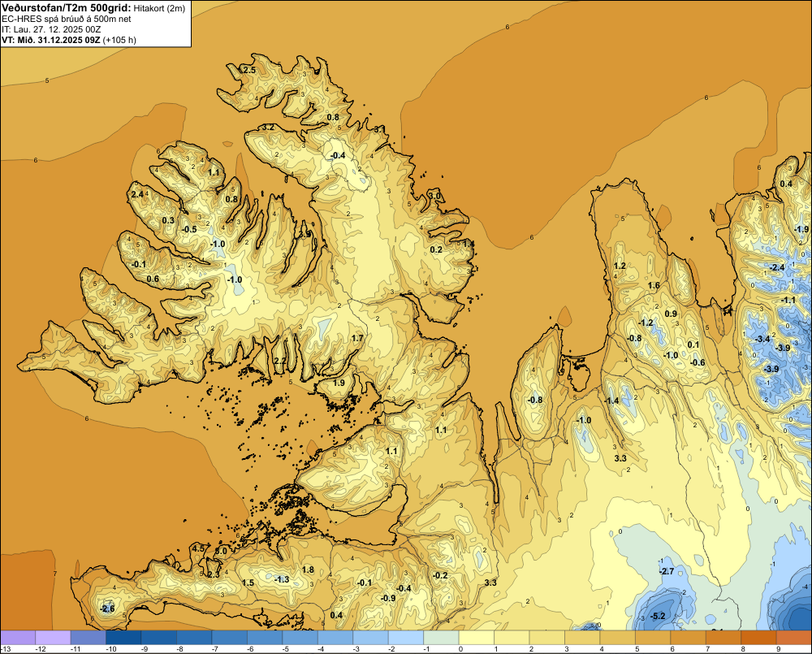This screenshot has height=654, width=812.
Task: Click the -3.4 temperature label
Action: tap(762, 339)
